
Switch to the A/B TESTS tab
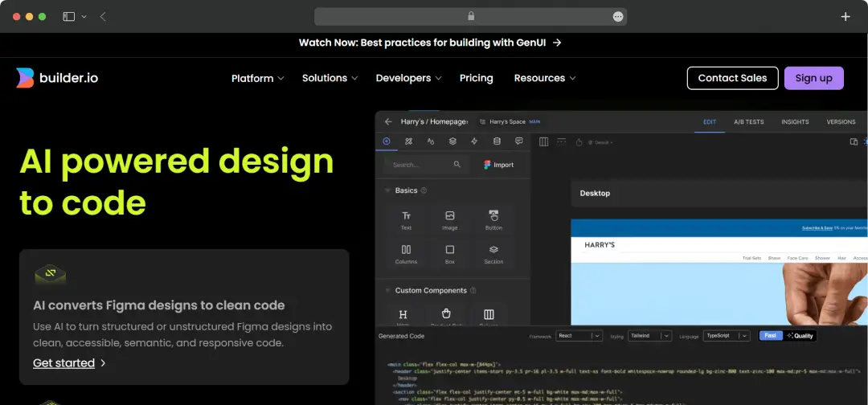point(749,121)
